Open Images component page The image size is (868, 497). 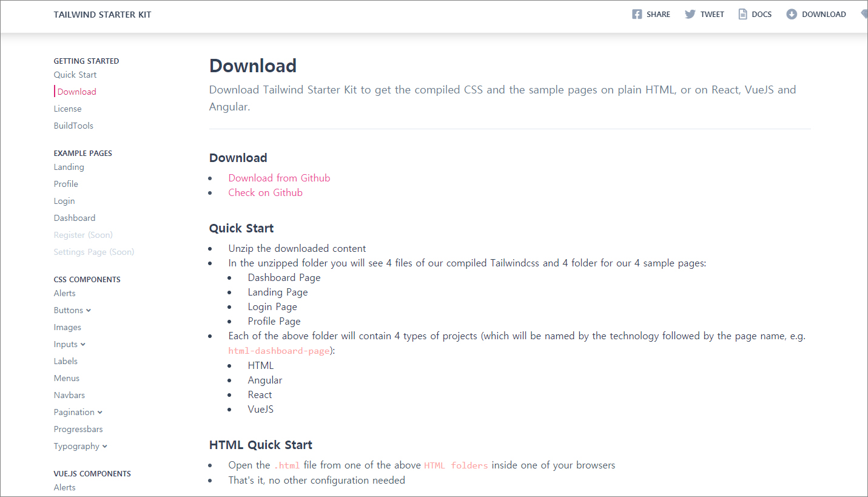[67, 327]
